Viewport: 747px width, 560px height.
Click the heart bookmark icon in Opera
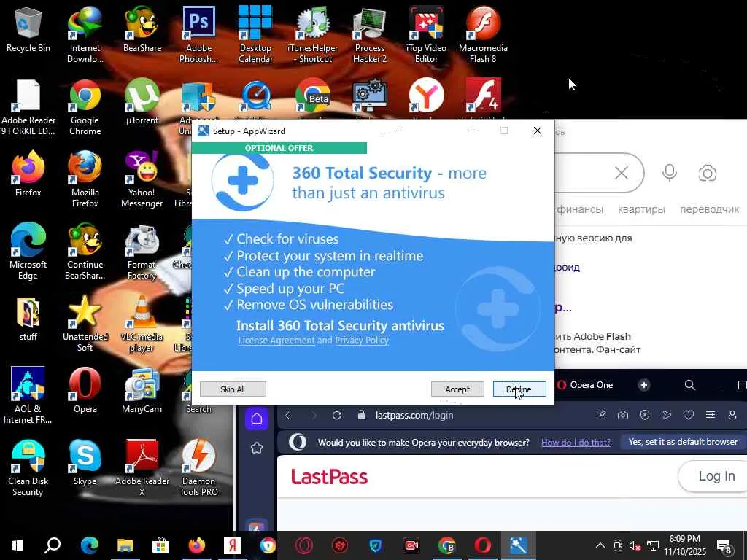tap(689, 415)
